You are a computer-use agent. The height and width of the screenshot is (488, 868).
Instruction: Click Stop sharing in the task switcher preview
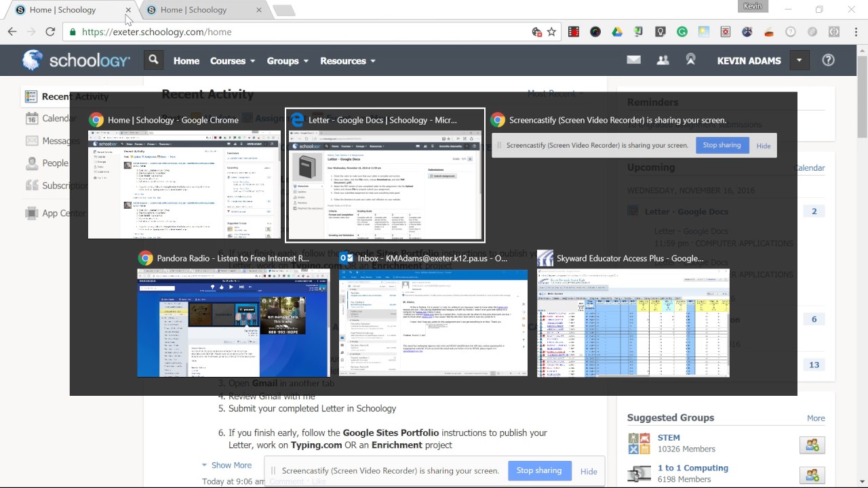[x=722, y=145]
